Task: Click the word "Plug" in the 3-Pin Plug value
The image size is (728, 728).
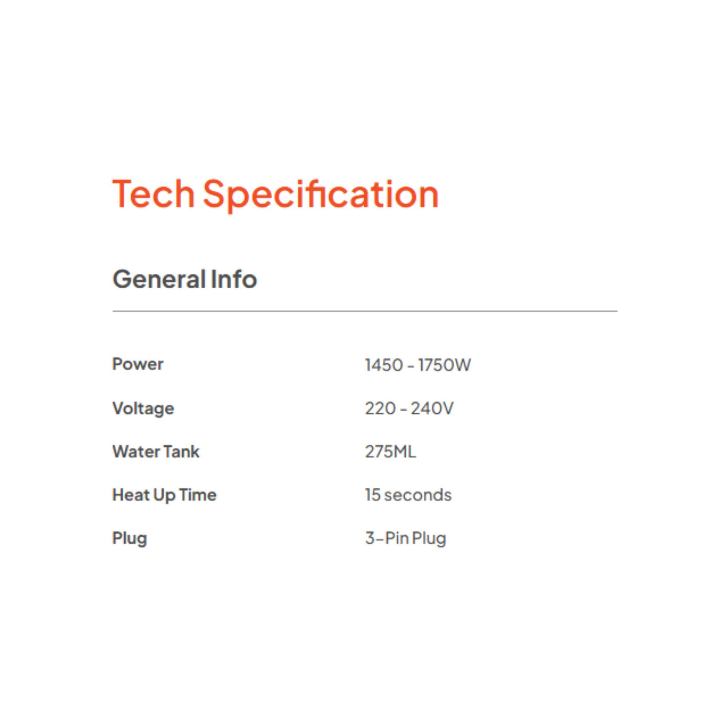Action: pos(429,539)
